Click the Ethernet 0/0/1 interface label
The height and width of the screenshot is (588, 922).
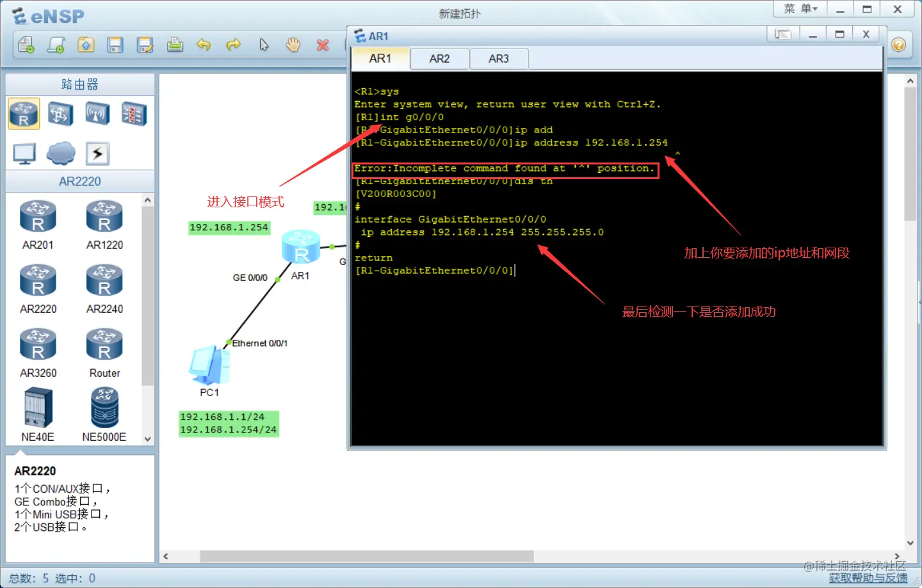[x=259, y=344]
